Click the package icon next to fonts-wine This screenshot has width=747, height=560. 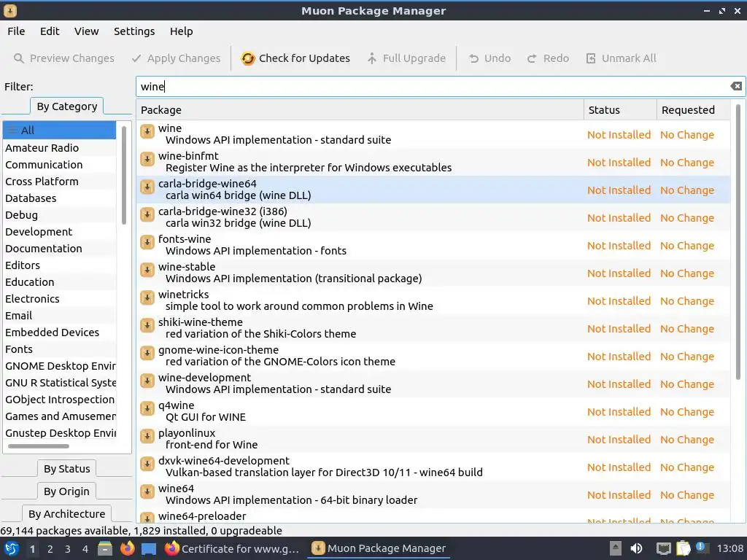pos(147,242)
